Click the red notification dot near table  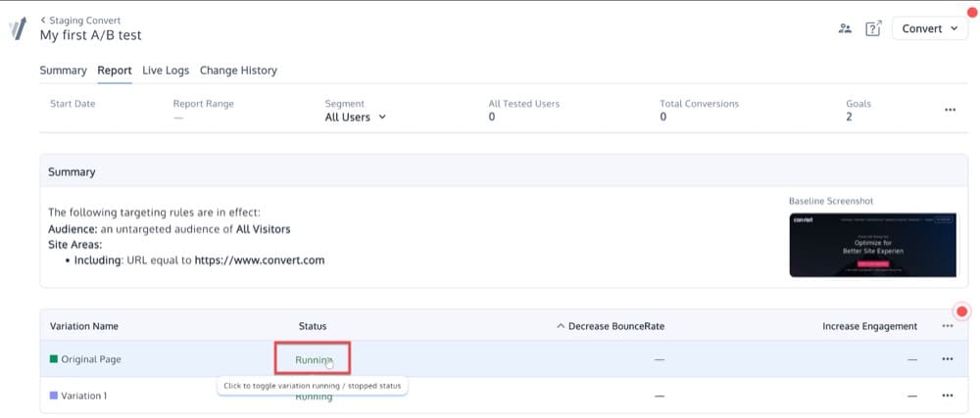[x=961, y=312]
